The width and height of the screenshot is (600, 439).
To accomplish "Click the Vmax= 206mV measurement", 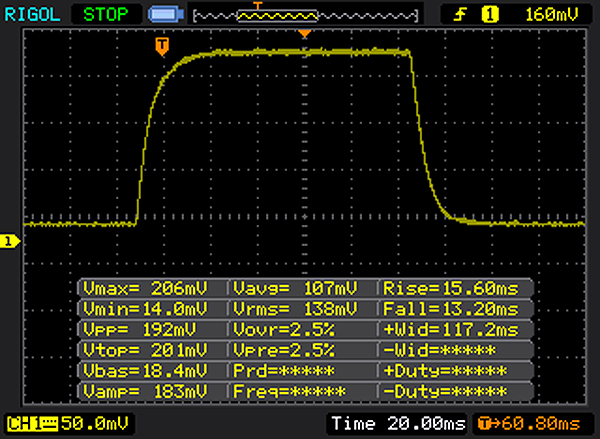I will tap(145, 288).
